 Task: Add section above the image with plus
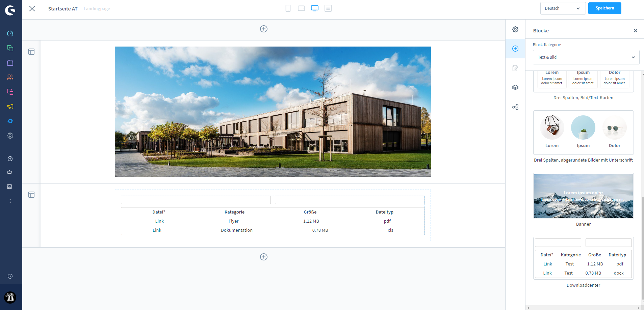(264, 29)
